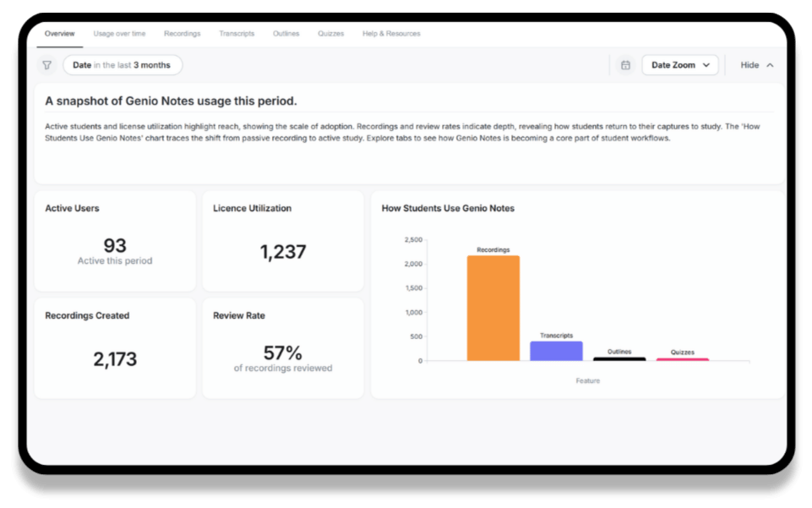
Task: Click the 1,500 y-axis label
Action: tap(414, 288)
